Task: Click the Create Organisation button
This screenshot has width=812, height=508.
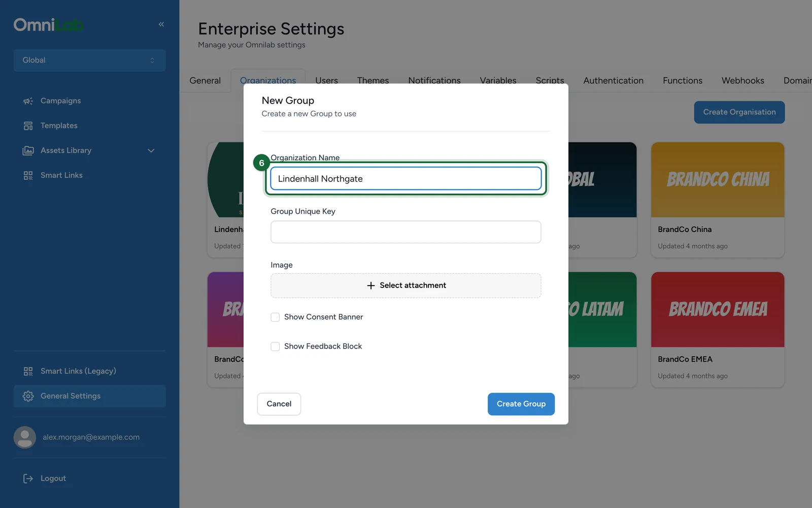Action: point(739,112)
